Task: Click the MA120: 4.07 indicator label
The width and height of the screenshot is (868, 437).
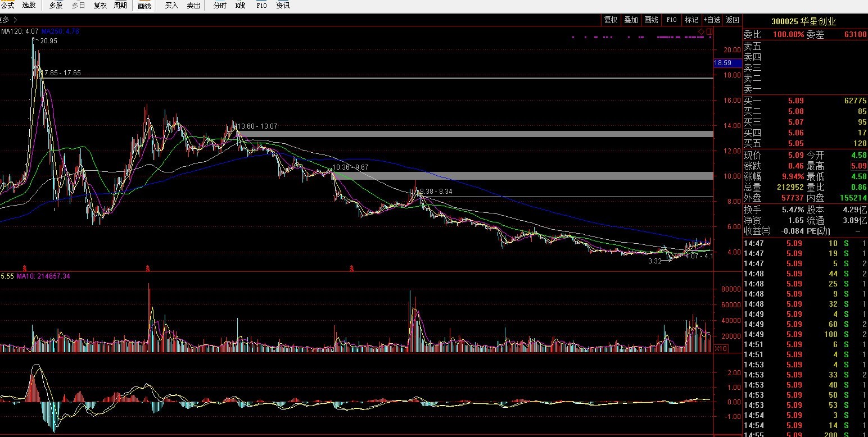Action: tap(20, 31)
